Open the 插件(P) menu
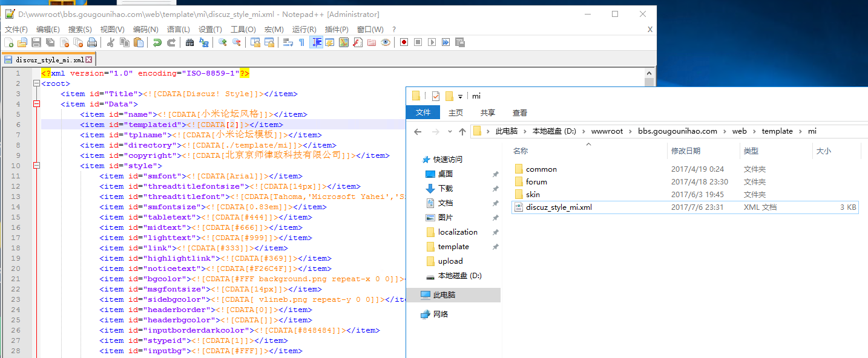 pos(337,29)
